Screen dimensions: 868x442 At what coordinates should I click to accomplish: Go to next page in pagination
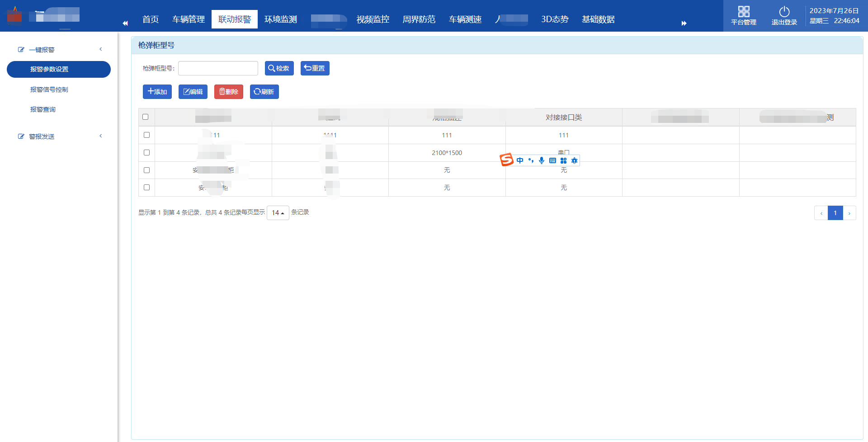point(849,213)
